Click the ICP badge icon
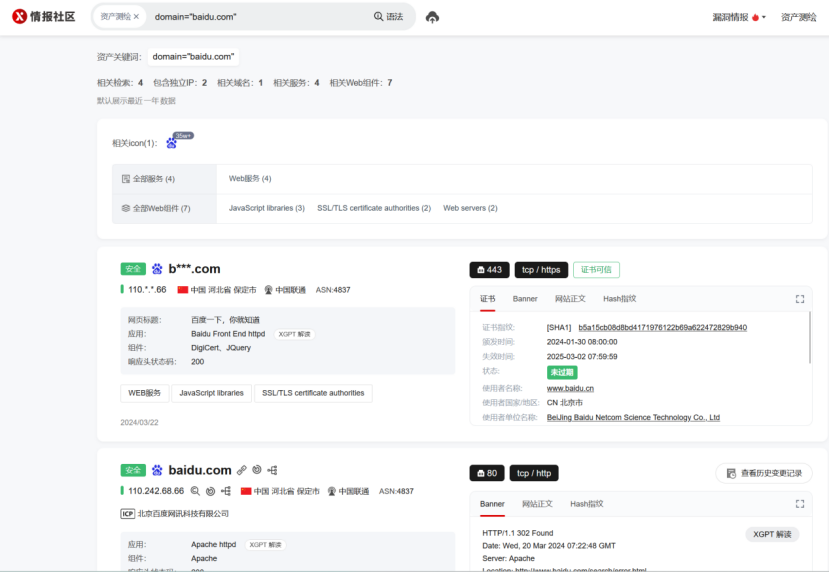 click(128, 514)
